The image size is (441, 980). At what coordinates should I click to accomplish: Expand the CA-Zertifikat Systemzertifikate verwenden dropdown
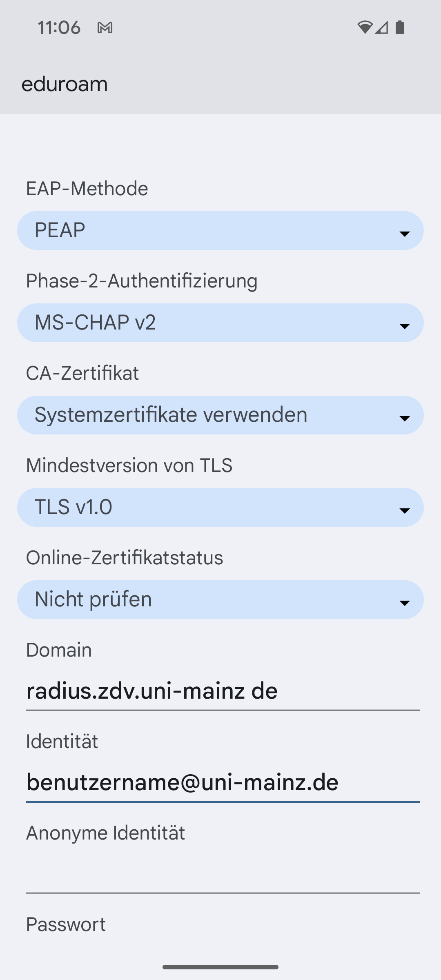tap(220, 415)
